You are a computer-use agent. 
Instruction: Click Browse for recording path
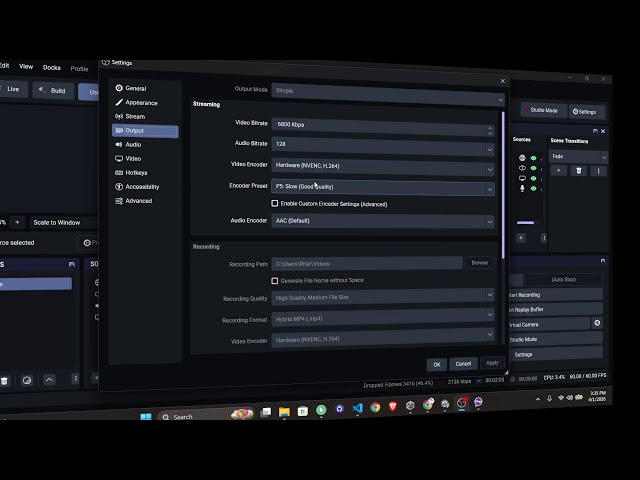pos(480,262)
